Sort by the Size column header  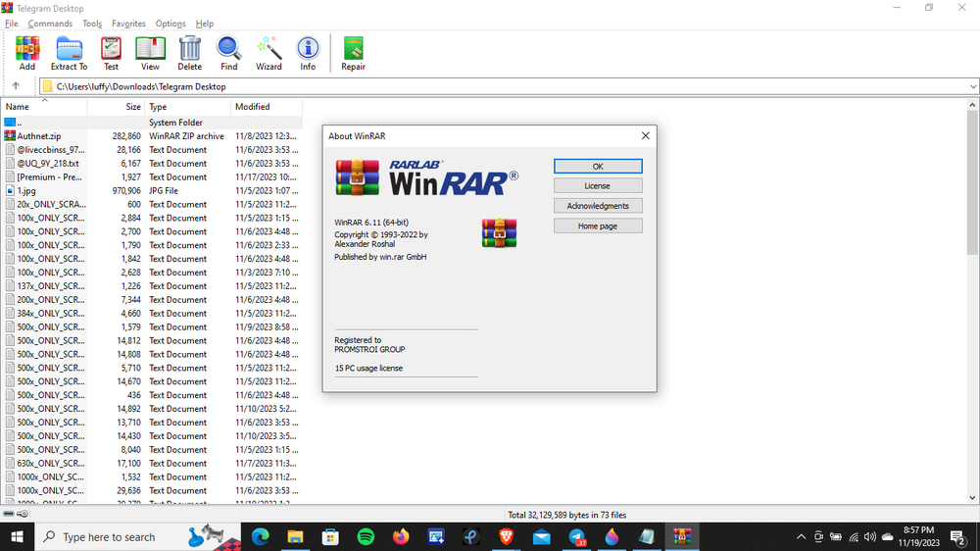(116, 106)
